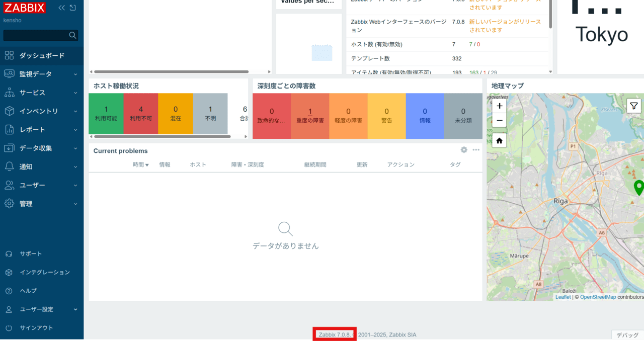The image size is (644, 341).
Task: Click the サポート headset icon
Action: 9,254
